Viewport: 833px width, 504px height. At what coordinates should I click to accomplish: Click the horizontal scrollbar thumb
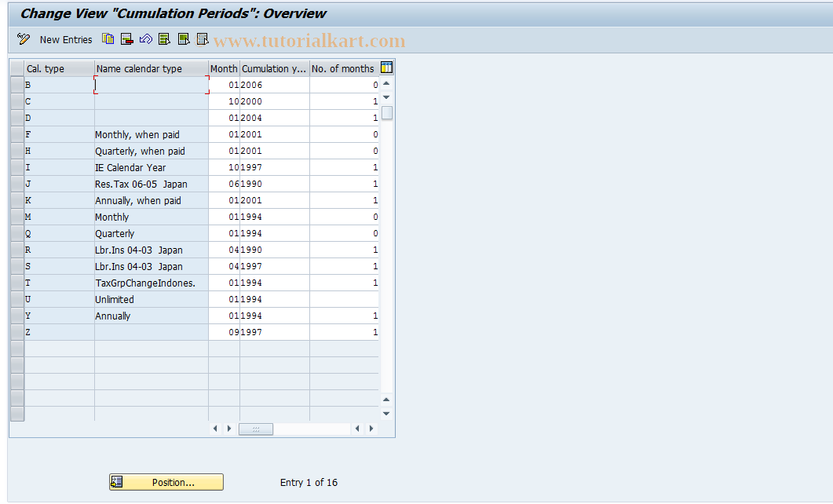coord(256,429)
